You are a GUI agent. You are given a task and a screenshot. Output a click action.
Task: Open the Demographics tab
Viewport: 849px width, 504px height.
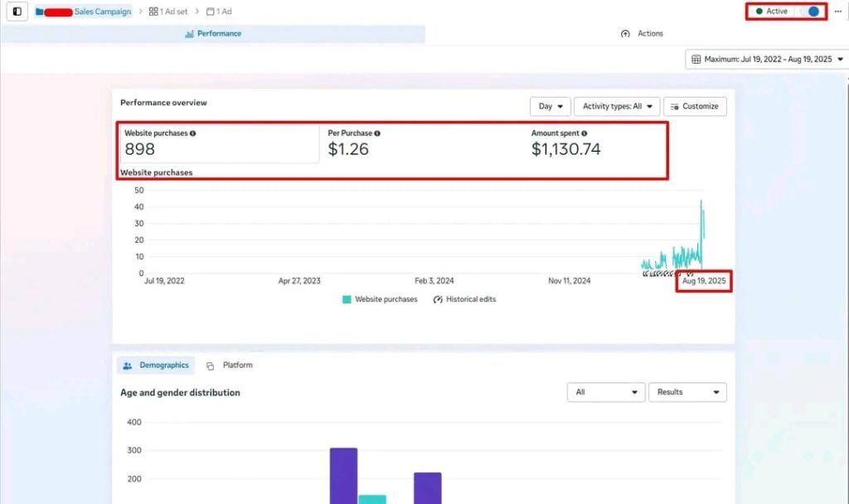click(155, 366)
